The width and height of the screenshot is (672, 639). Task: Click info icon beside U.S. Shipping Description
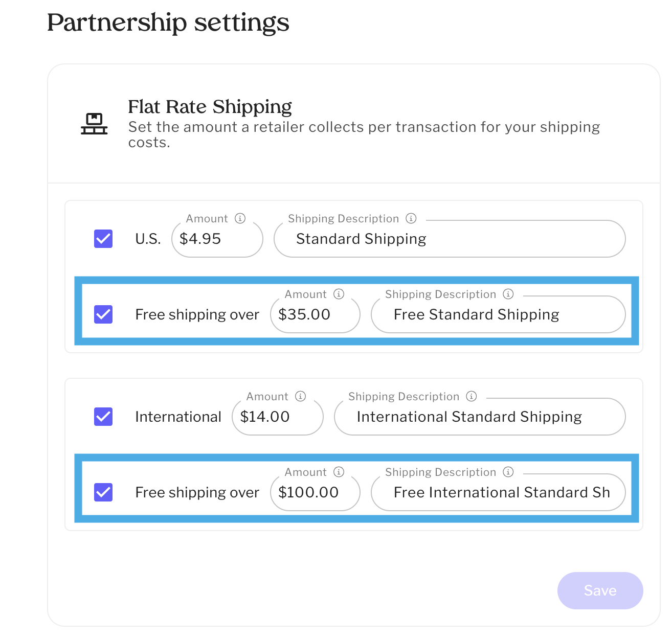coord(411,218)
